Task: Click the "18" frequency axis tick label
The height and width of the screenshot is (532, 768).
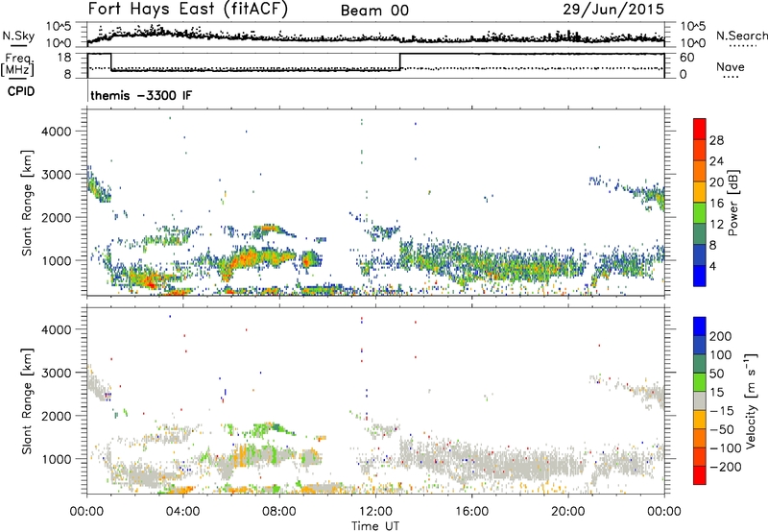Action: tap(64, 58)
